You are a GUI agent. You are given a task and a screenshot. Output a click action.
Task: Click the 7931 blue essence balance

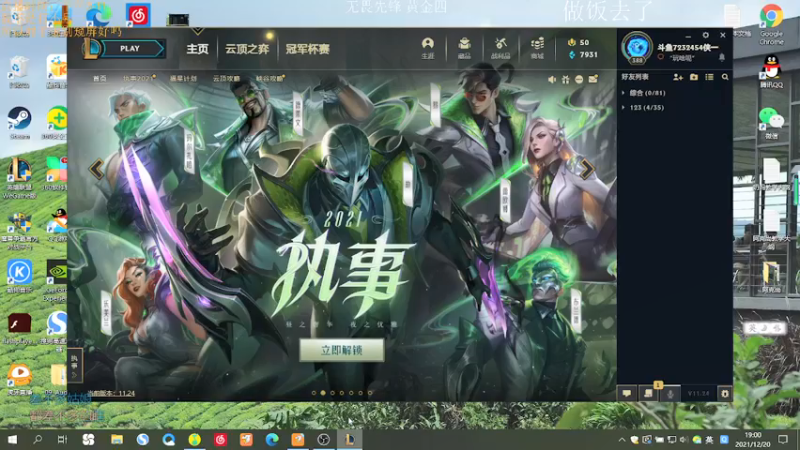583,55
